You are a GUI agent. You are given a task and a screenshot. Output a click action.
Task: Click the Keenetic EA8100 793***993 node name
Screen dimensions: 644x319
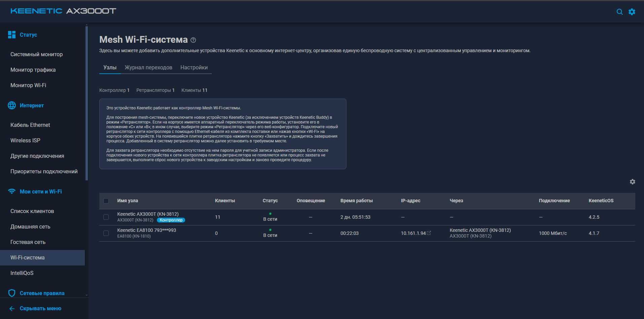[x=146, y=230]
